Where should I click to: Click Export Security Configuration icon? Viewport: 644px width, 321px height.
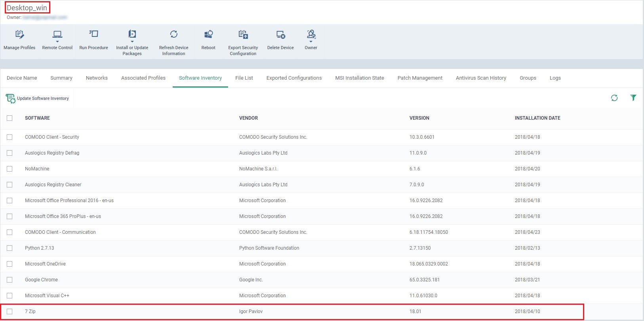coord(243,34)
